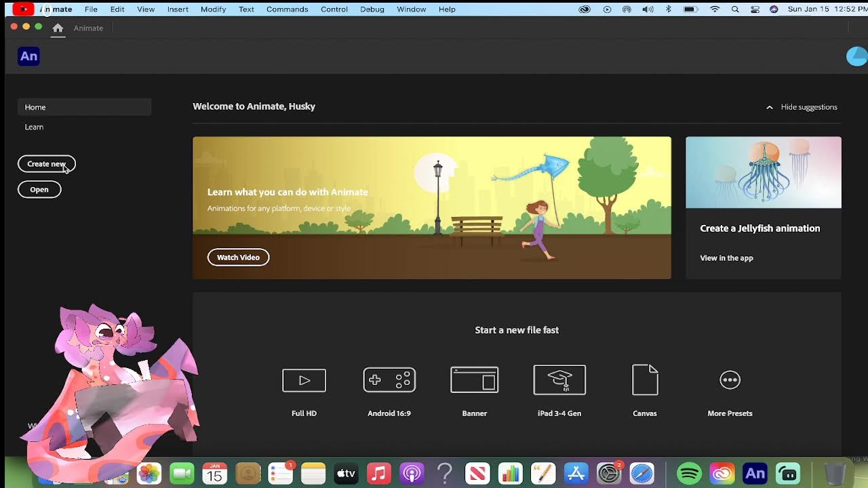Open Trash in the Dock
This screenshot has width=868, height=488.
click(835, 473)
